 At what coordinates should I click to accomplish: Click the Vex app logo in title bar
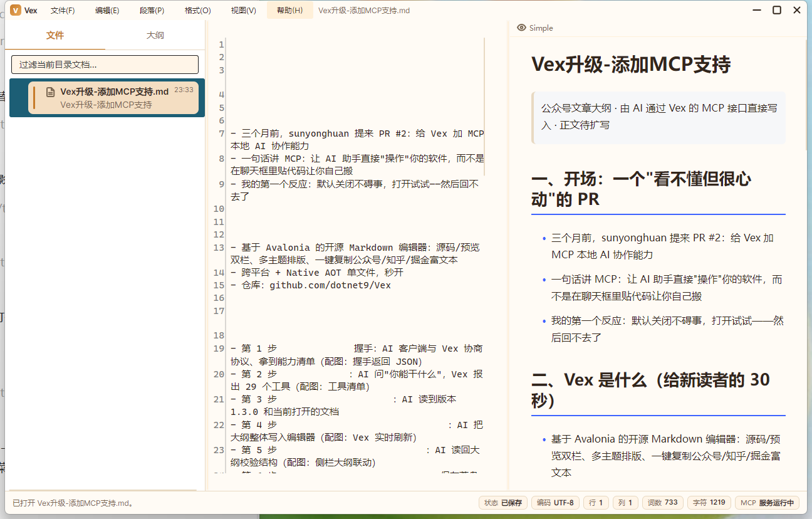pyautogui.click(x=16, y=10)
